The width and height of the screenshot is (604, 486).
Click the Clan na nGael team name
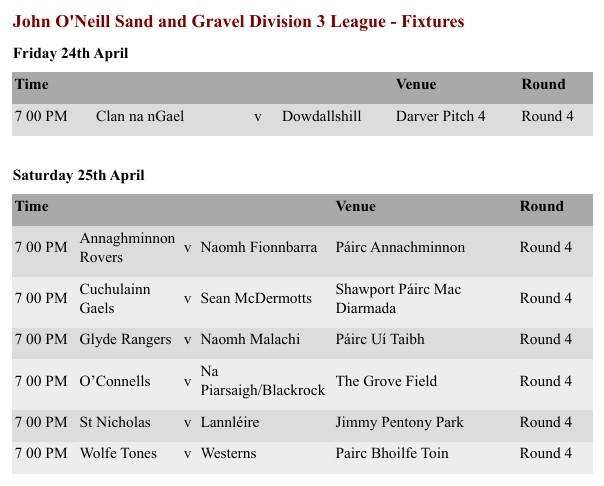140,117
